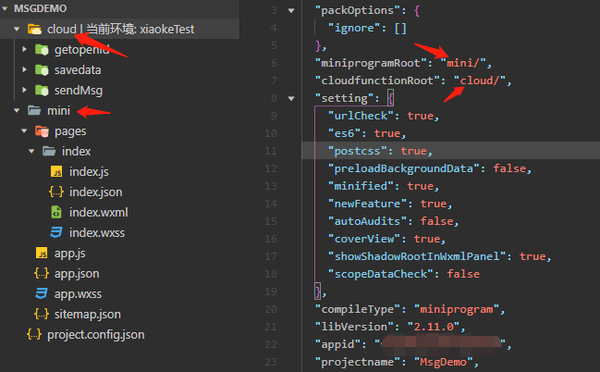Click the pages folder icon
This screenshot has height=372, width=600.
click(x=42, y=131)
